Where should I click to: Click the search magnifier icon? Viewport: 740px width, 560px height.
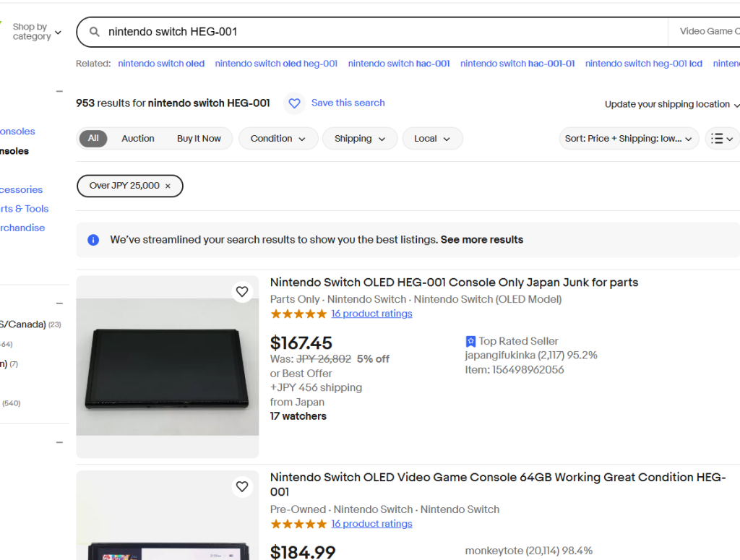95,32
